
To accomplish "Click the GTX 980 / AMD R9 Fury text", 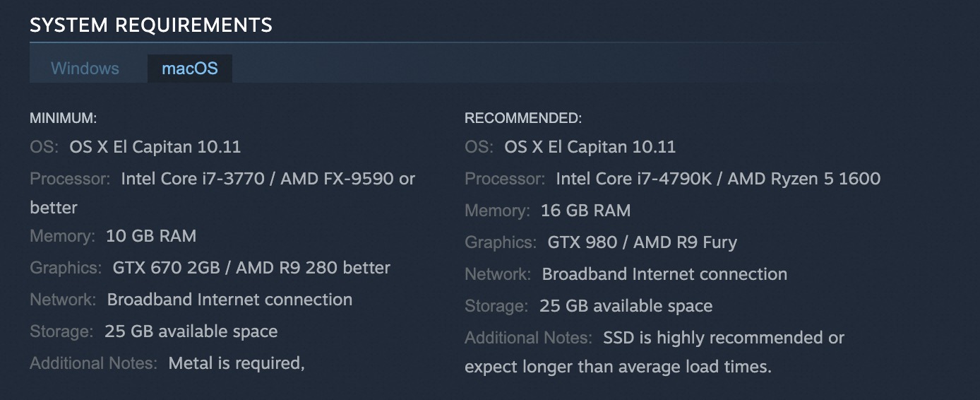I will coord(643,242).
